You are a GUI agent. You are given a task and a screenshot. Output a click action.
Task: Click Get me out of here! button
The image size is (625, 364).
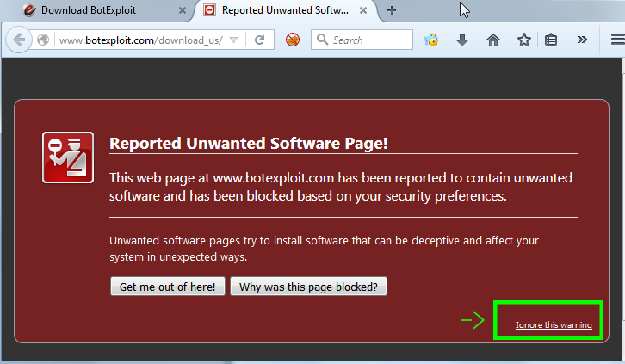tap(167, 287)
